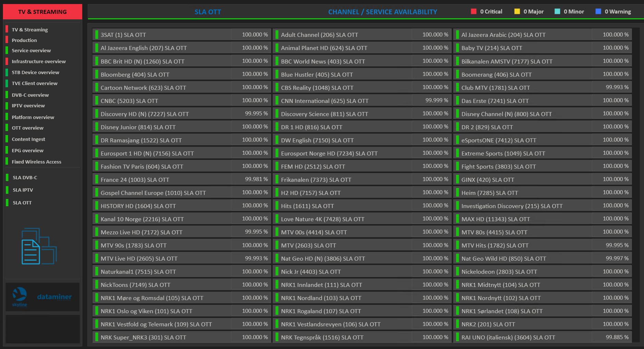Click the 99.885 % availability value
Screen dimensions: 644x349
pos(617,337)
